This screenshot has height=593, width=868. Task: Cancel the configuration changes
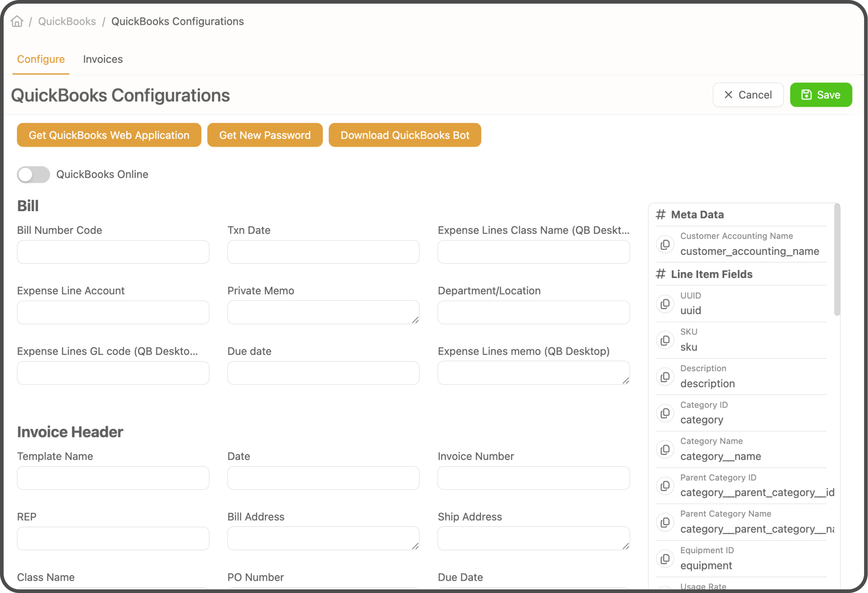click(748, 95)
